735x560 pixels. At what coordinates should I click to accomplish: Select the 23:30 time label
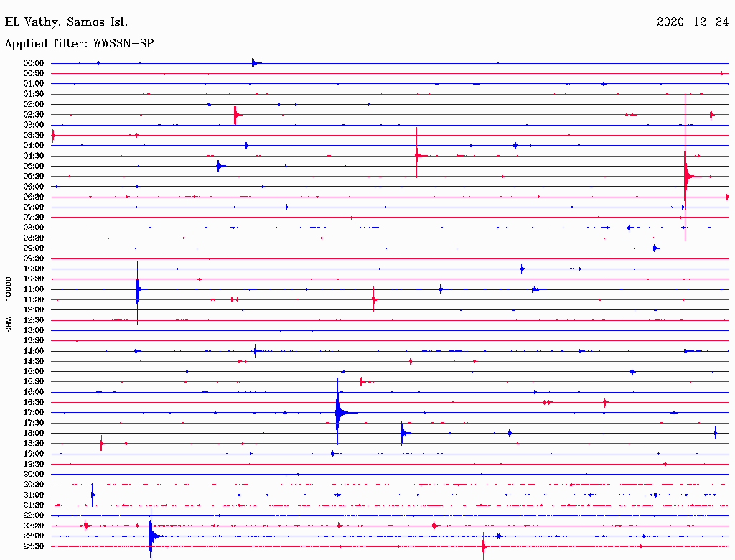point(34,546)
